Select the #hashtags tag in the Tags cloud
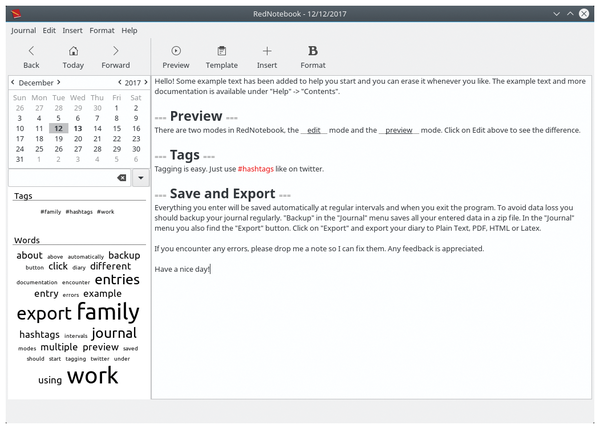The width and height of the screenshot is (600, 429). tap(79, 212)
